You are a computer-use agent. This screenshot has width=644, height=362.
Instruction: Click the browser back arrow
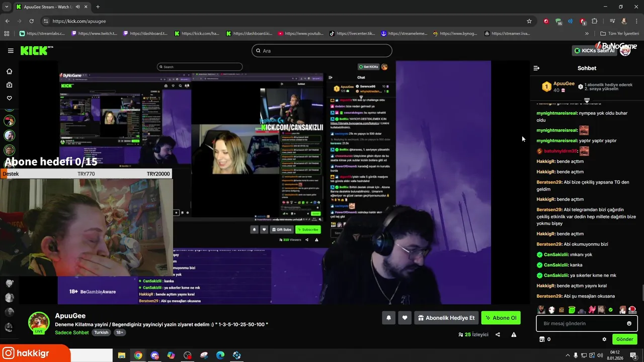point(7,21)
